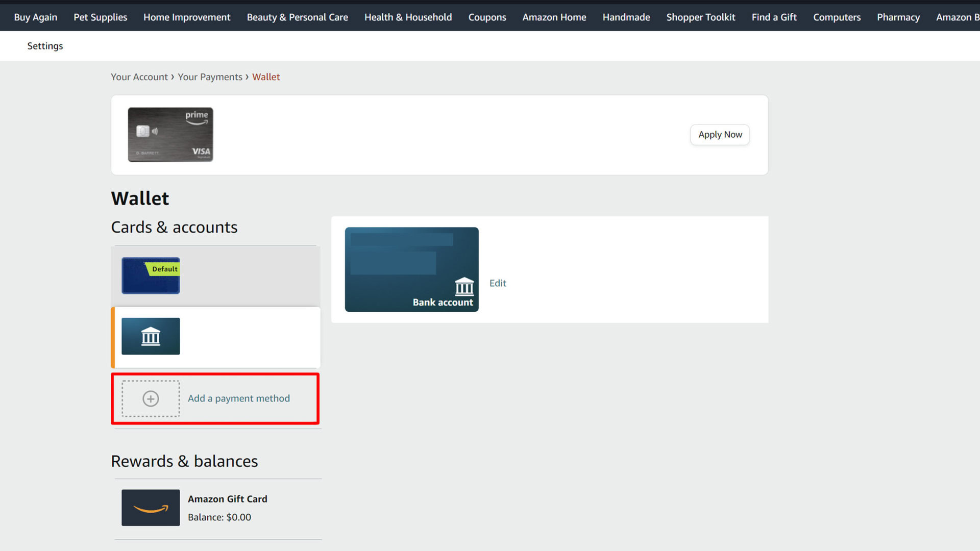Open the Find a Gift page
This screenshot has height=551, width=980.
(x=774, y=17)
